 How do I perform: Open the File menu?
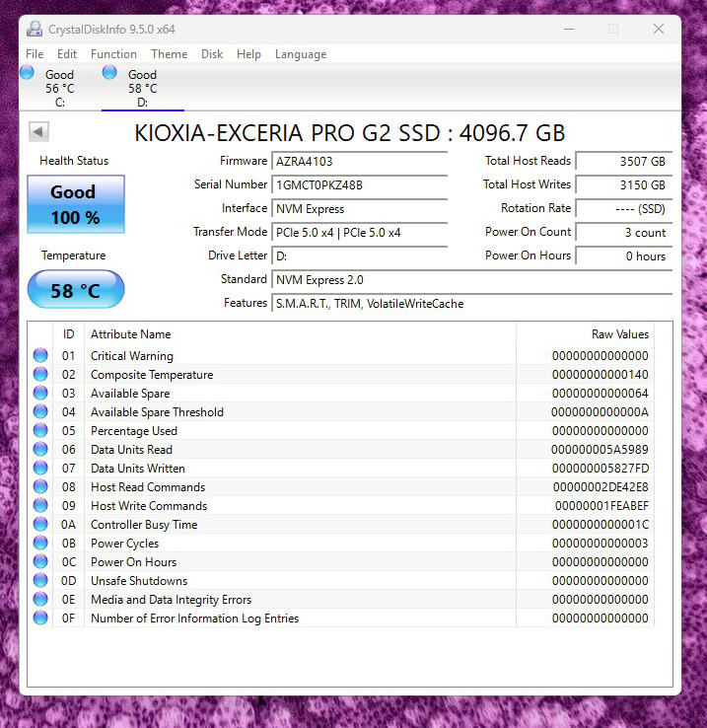point(35,54)
